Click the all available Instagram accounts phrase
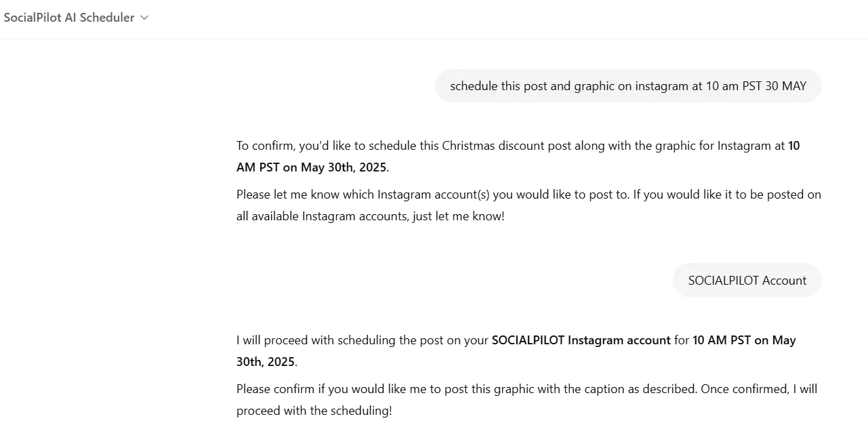Image resolution: width=868 pixels, height=448 pixels. pos(318,216)
